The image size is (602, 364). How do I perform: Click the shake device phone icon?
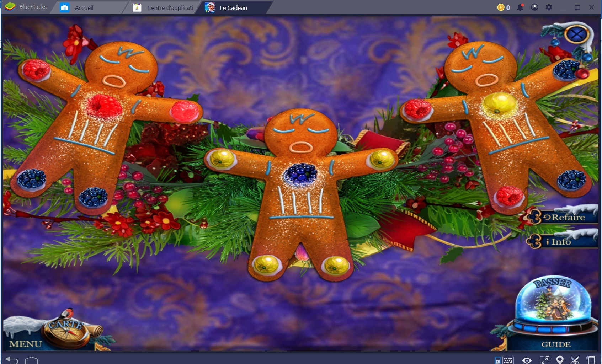tap(591, 360)
